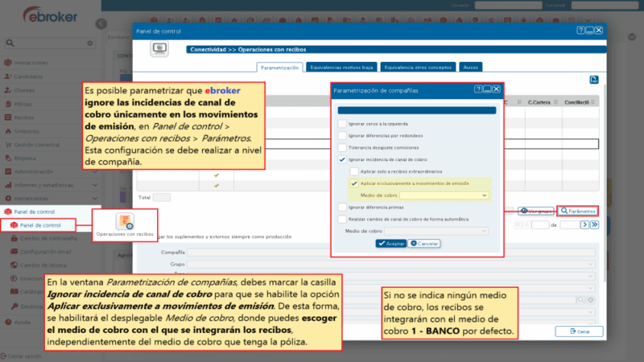Toggle Realizar cambio de canal de cobro automática
Screen dimensions: 644x362
[342, 219]
